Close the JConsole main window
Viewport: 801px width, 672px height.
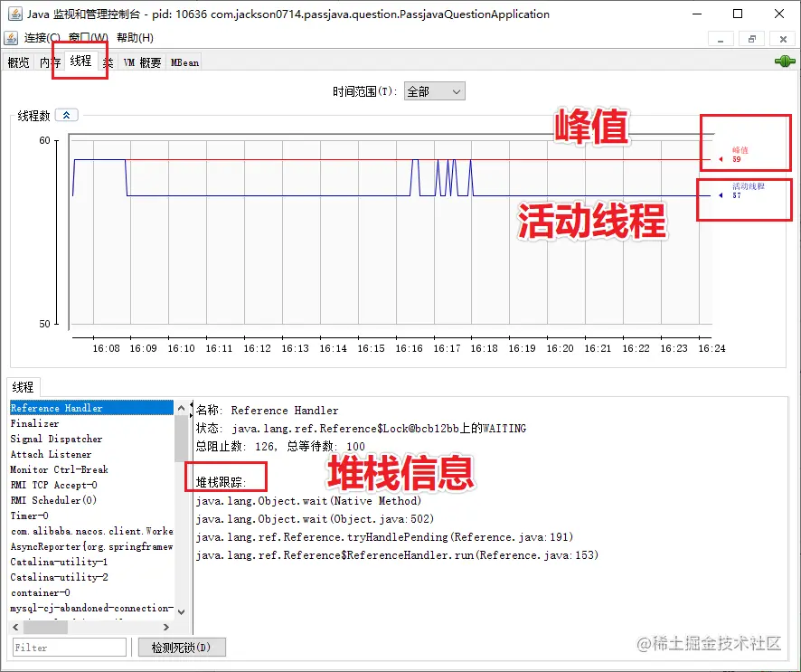tap(779, 14)
